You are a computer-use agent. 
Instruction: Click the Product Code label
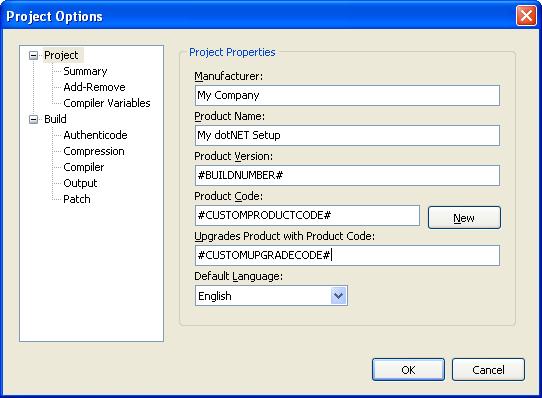click(228, 196)
